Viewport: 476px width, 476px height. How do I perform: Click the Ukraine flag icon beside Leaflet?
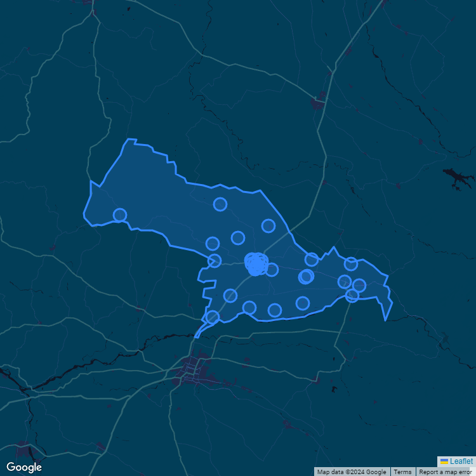tap(444, 461)
